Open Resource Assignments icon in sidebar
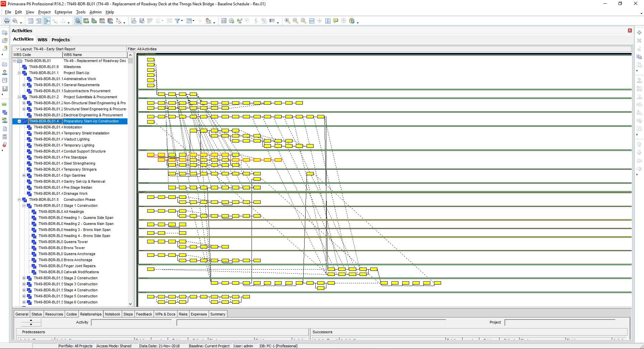 [x=5, y=120]
